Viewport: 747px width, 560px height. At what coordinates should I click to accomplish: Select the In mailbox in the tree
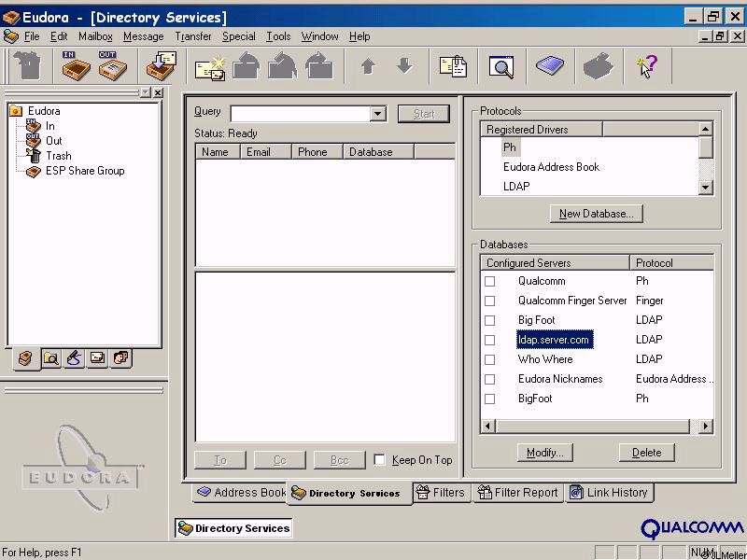pos(50,126)
